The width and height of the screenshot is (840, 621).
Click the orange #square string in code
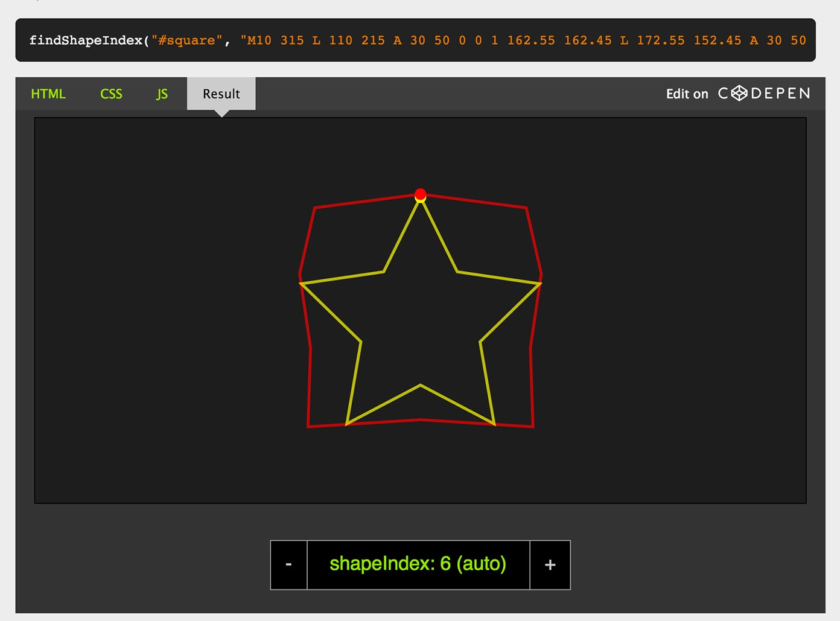[187, 40]
